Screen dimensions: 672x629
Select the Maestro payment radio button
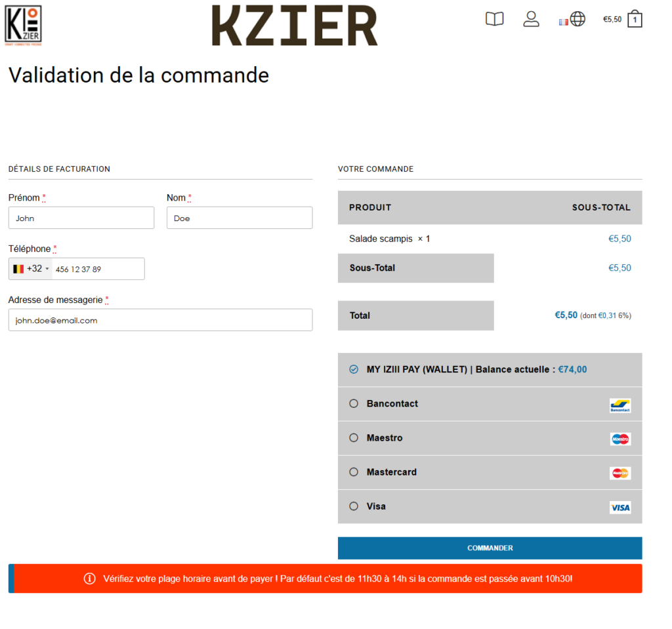[x=354, y=438]
